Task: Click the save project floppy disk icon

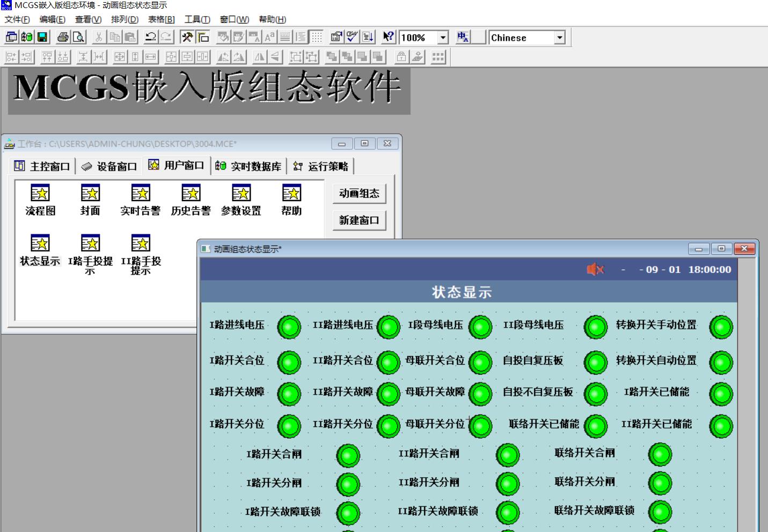Action: click(x=42, y=37)
